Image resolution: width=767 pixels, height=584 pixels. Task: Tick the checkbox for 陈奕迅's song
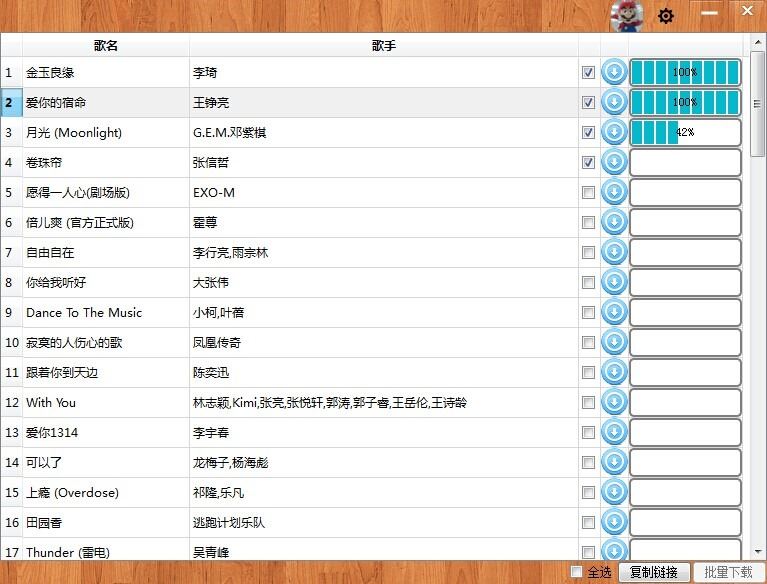588,372
